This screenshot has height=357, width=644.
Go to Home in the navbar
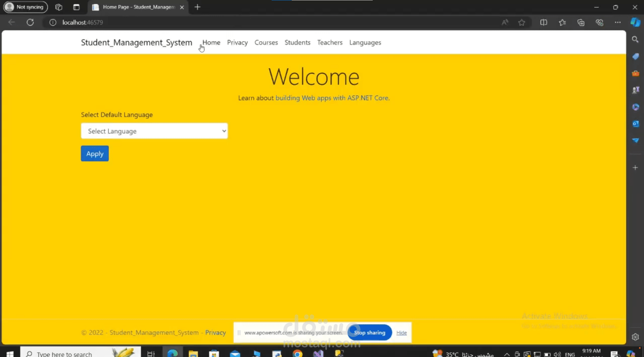point(211,42)
